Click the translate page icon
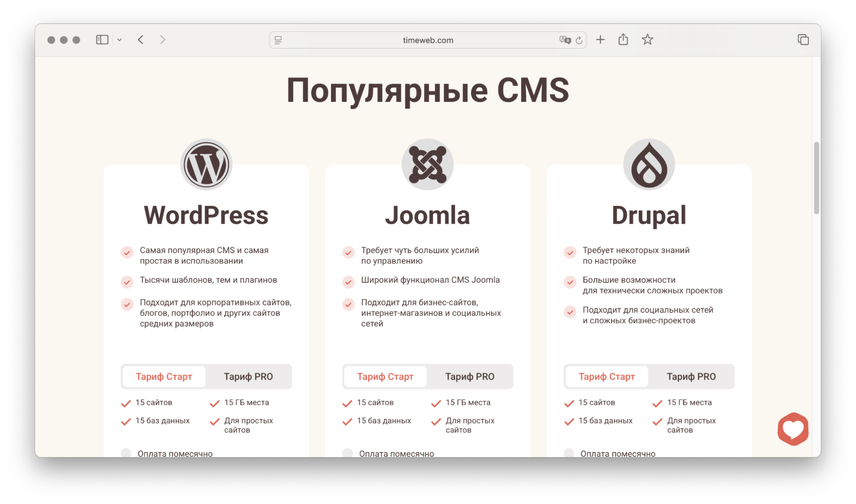Viewport: 856px width, 504px height. click(x=565, y=40)
